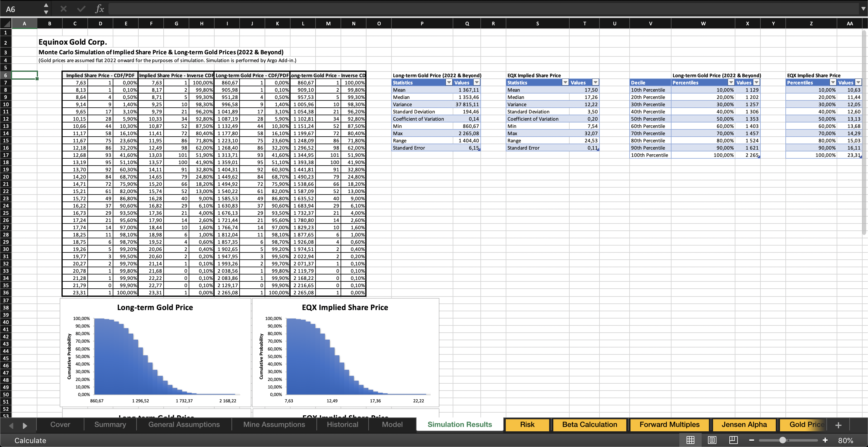The width and height of the screenshot is (868, 447).
Task: Open the Forward Multiples sheet tab
Action: 669,424
